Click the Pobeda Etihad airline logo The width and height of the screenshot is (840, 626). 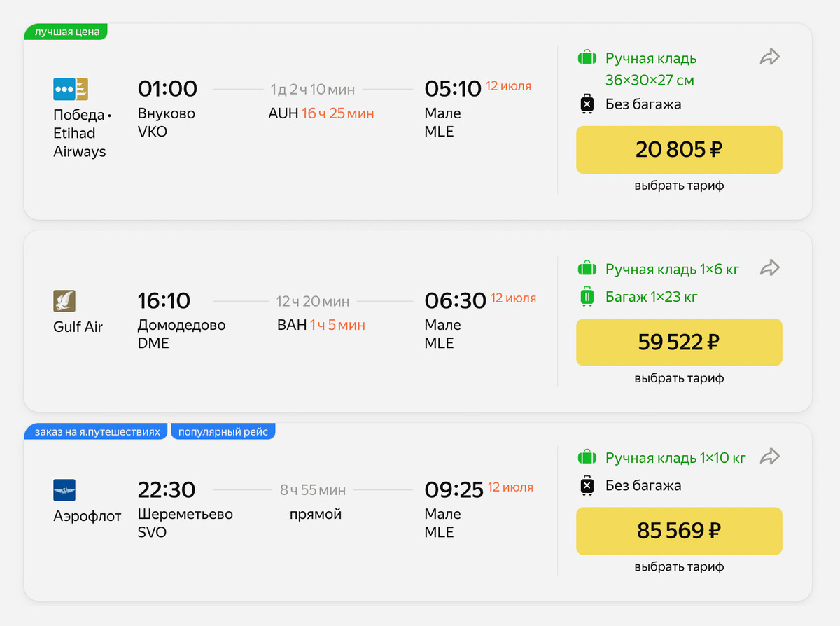click(x=71, y=90)
